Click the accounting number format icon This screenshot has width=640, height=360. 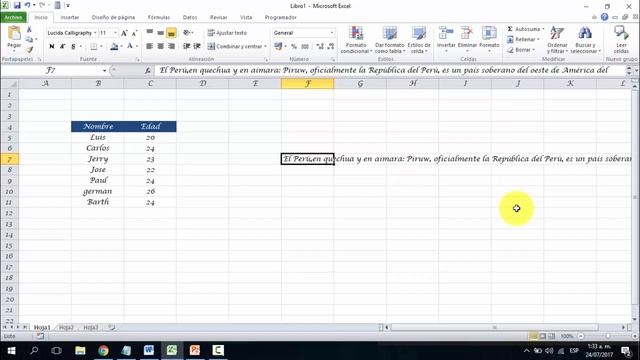coord(278,47)
